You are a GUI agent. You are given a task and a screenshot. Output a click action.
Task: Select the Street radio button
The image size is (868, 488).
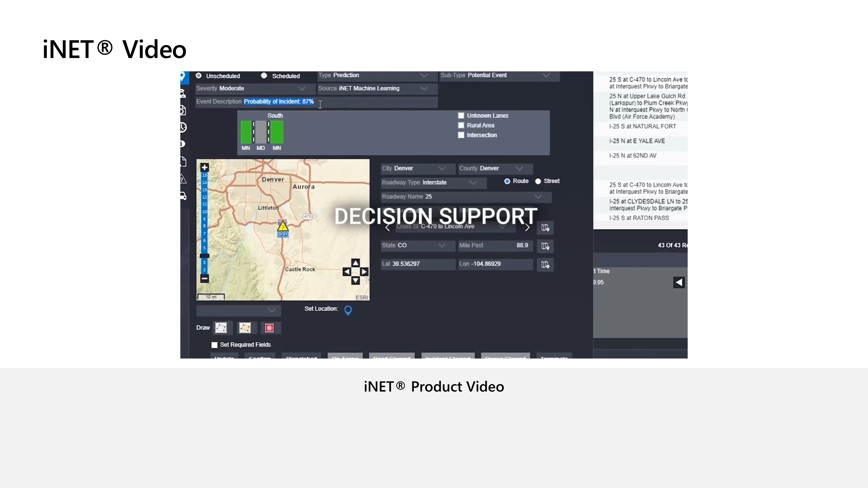538,181
